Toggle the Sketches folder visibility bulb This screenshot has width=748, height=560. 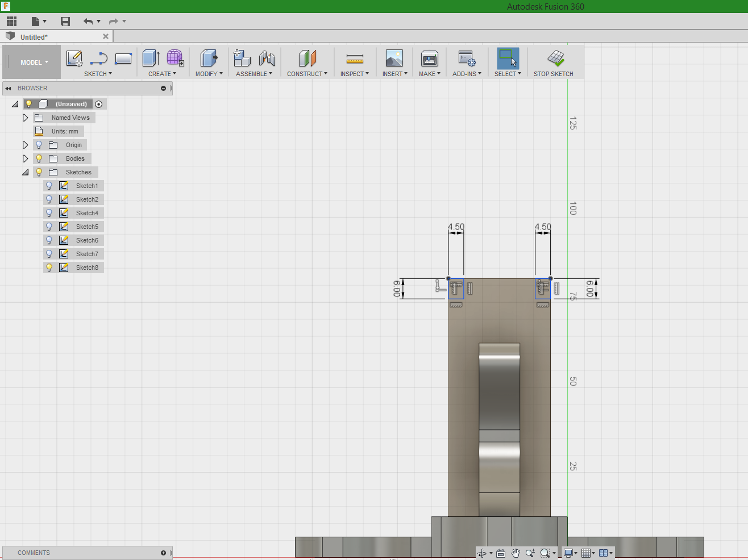39,172
